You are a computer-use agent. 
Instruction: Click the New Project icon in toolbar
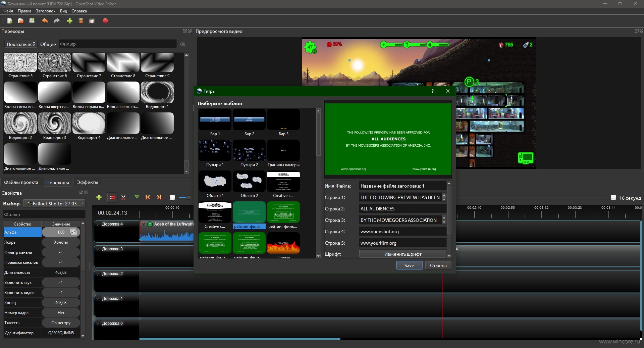pos(10,21)
